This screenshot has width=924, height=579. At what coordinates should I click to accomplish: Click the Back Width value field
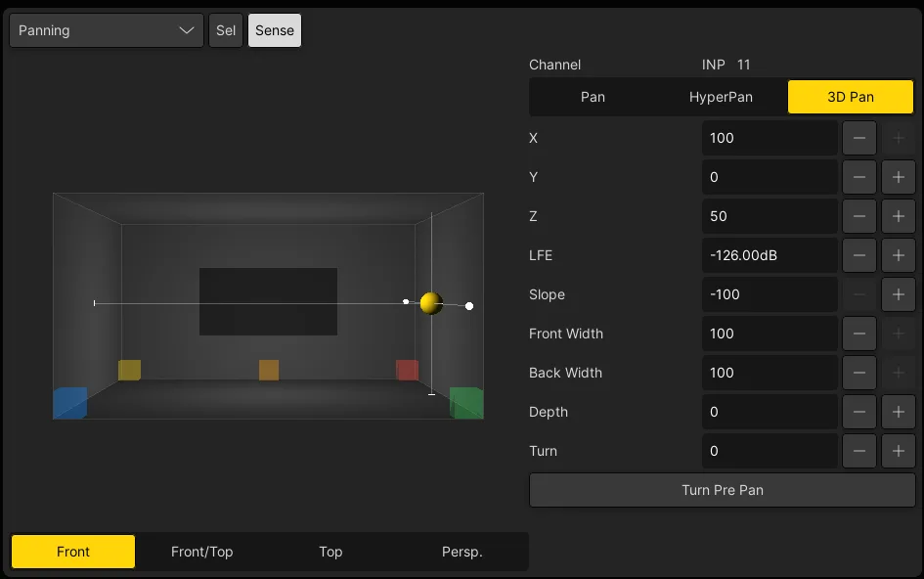(770, 373)
